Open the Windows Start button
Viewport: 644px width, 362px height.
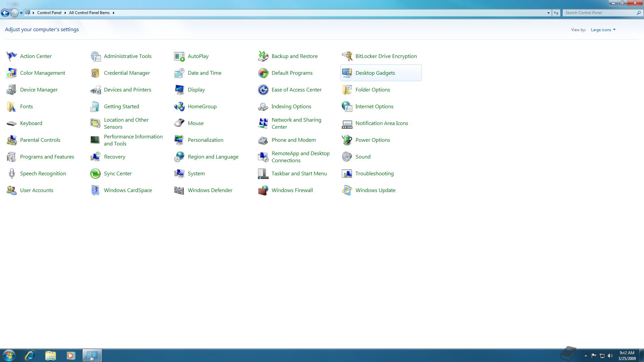point(9,355)
